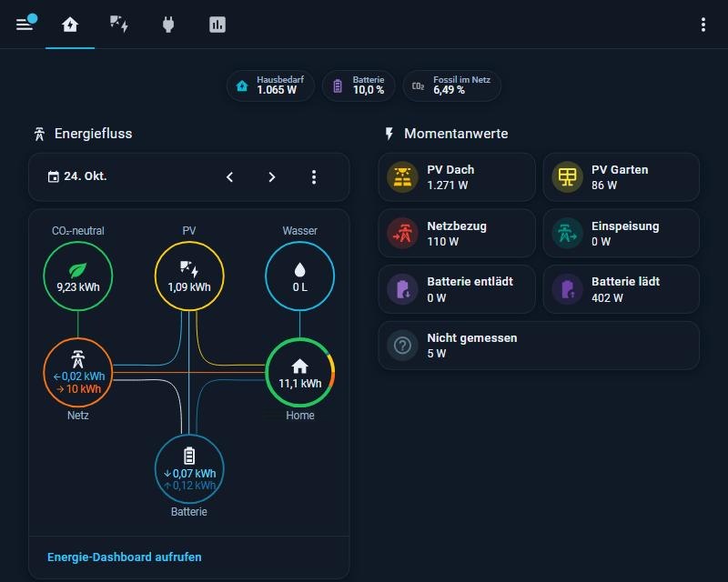Go to next day in date picker

click(x=271, y=176)
